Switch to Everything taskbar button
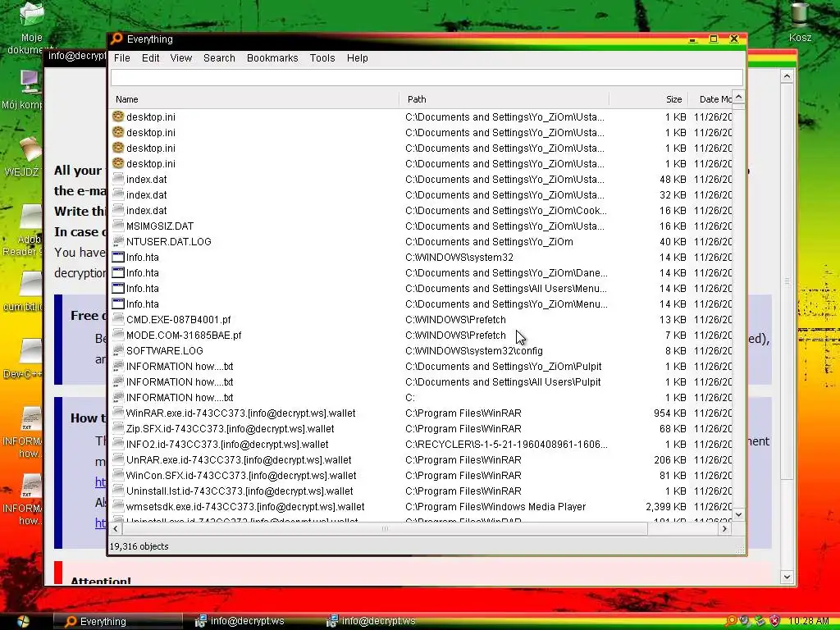Image resolution: width=840 pixels, height=630 pixels. coord(118,622)
